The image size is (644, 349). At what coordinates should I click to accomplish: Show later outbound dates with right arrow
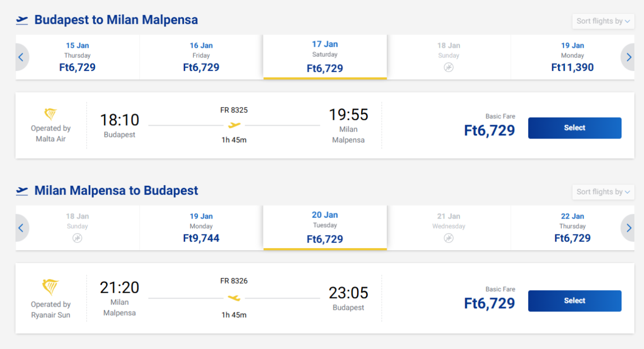pos(628,57)
